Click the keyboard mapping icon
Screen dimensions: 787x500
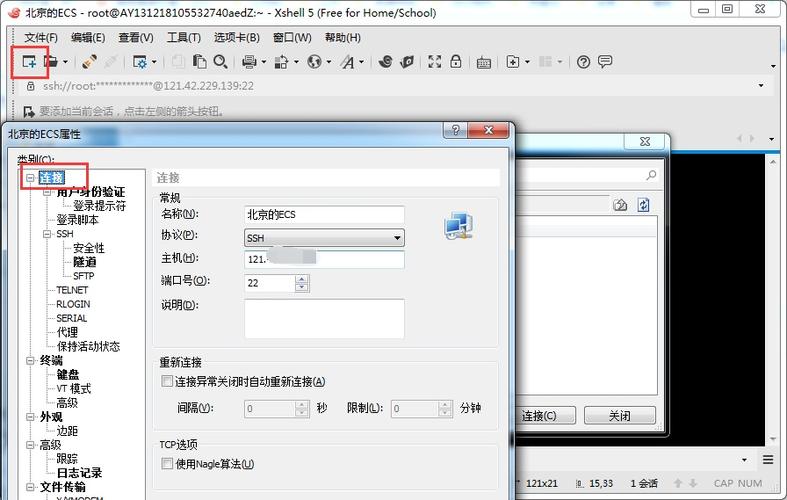pos(484,62)
